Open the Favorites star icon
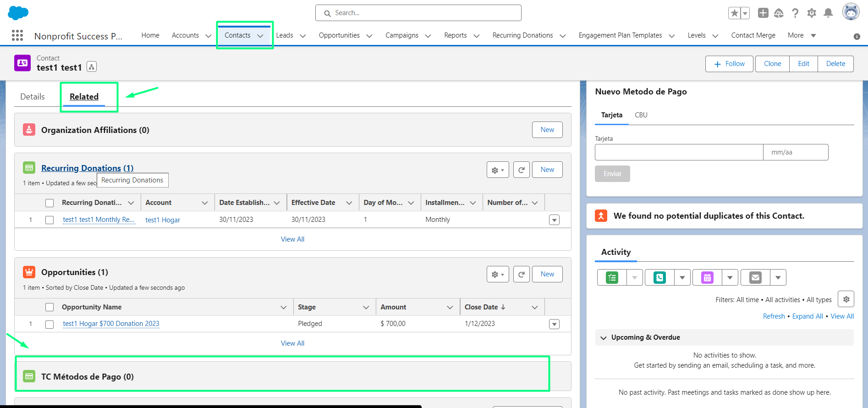Image resolution: width=868 pixels, height=408 pixels. pos(734,13)
